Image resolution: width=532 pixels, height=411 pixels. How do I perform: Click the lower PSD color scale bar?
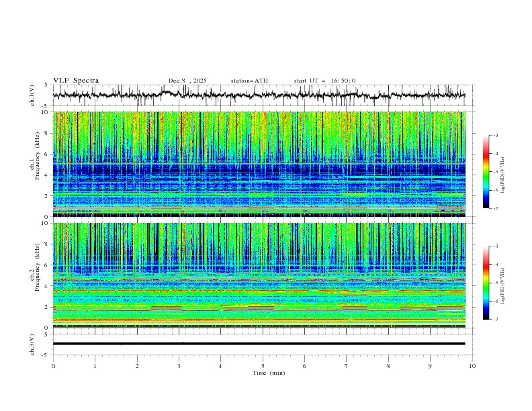coord(486,283)
